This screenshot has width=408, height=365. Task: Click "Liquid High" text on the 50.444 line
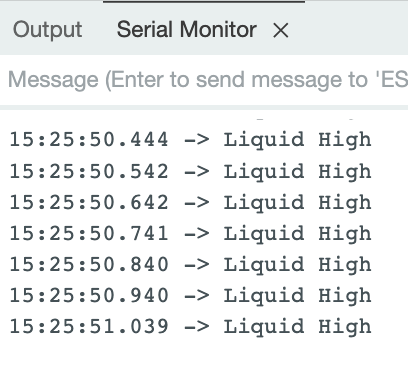297,140
